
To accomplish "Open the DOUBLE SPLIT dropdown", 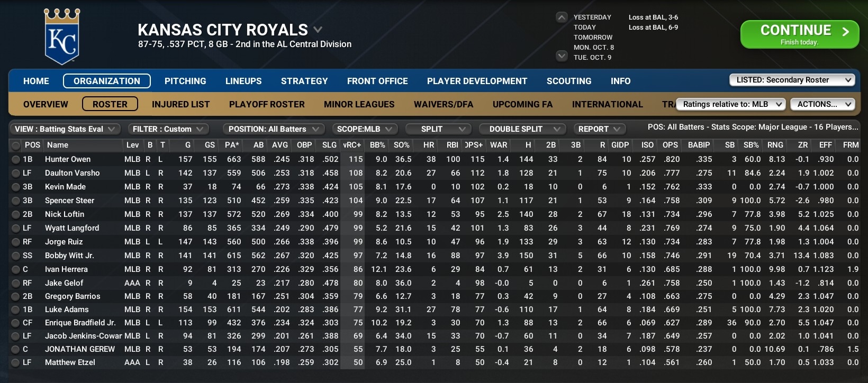I will pyautogui.click(x=522, y=129).
